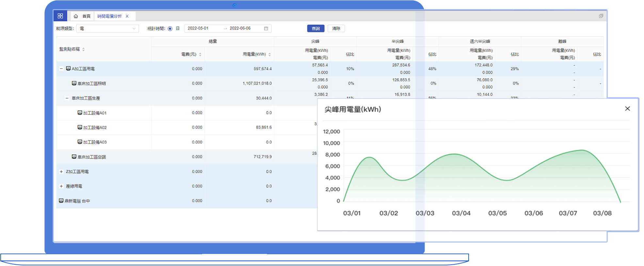This screenshot has width=644, height=266.
Task: Open the grid menu icon at top-left
Action: [x=60, y=16]
